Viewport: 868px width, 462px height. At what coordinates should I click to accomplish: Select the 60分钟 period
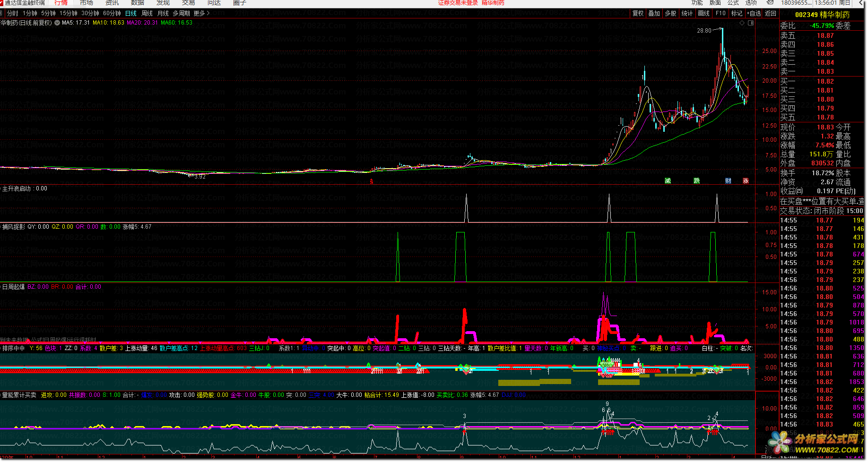coord(112,13)
